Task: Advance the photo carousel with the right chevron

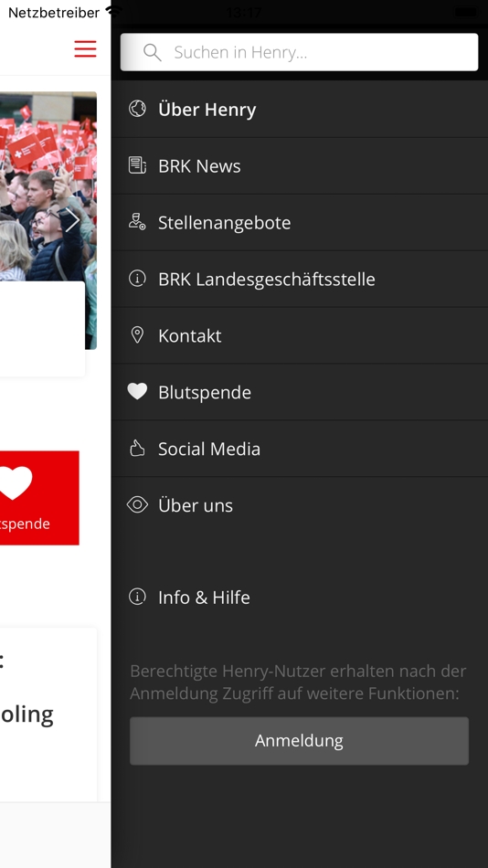Action: click(x=72, y=220)
